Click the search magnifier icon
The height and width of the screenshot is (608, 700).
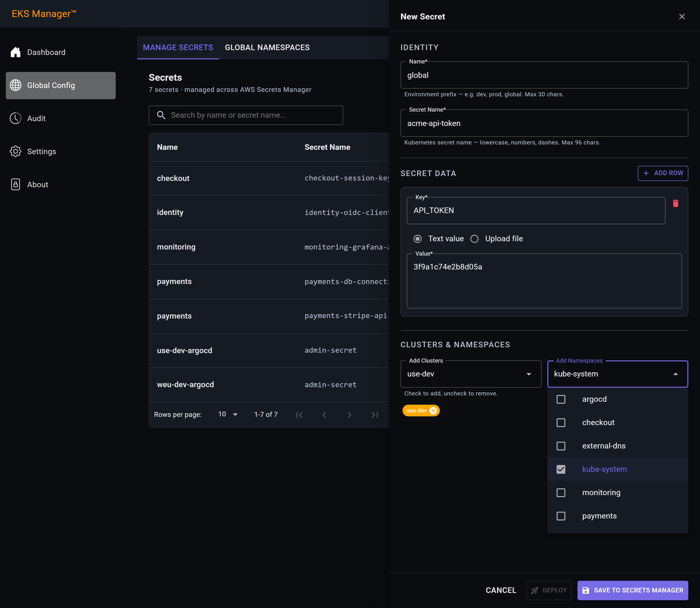click(x=161, y=115)
